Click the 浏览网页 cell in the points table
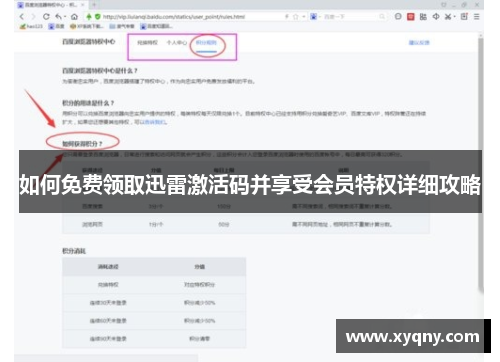 92,224
